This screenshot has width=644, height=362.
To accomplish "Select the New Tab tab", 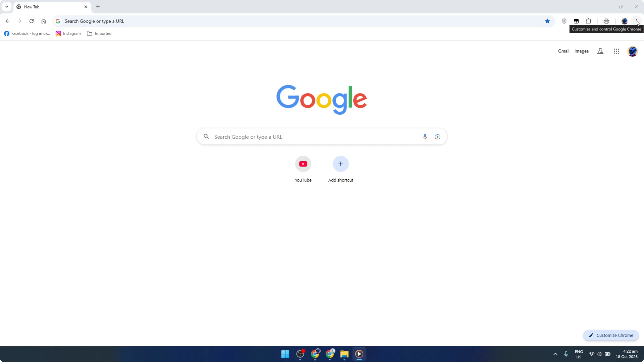I will [x=52, y=7].
